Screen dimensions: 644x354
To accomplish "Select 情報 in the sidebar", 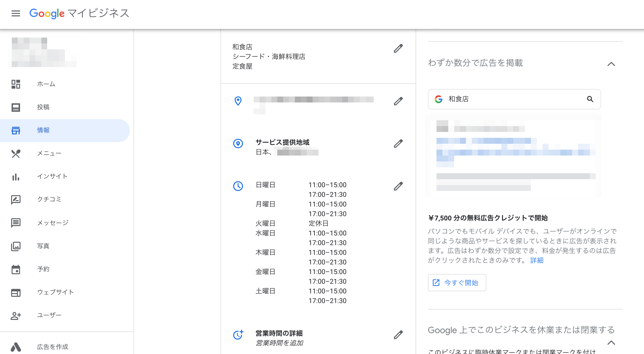I will (65, 130).
